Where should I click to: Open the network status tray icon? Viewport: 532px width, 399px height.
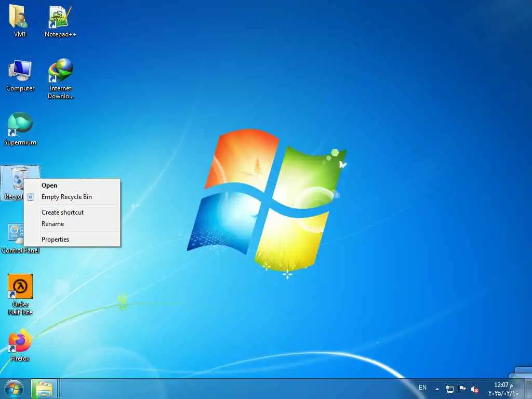pos(449,389)
